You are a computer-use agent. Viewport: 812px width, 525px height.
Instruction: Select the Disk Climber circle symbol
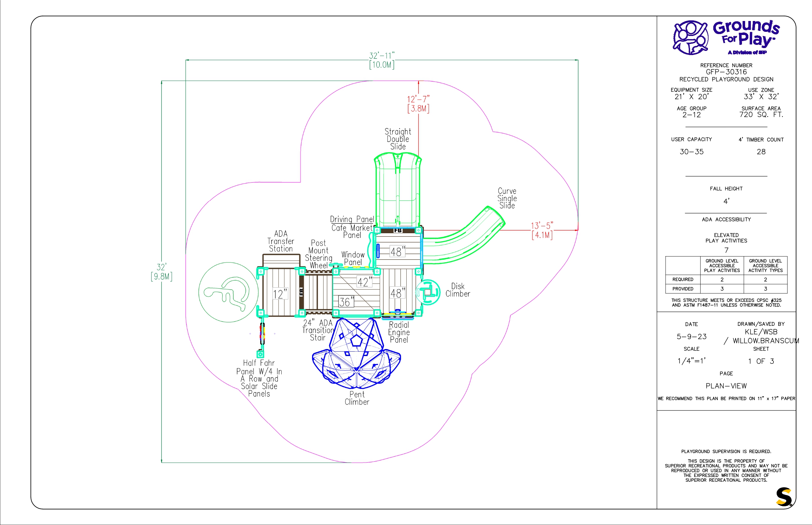(x=428, y=292)
